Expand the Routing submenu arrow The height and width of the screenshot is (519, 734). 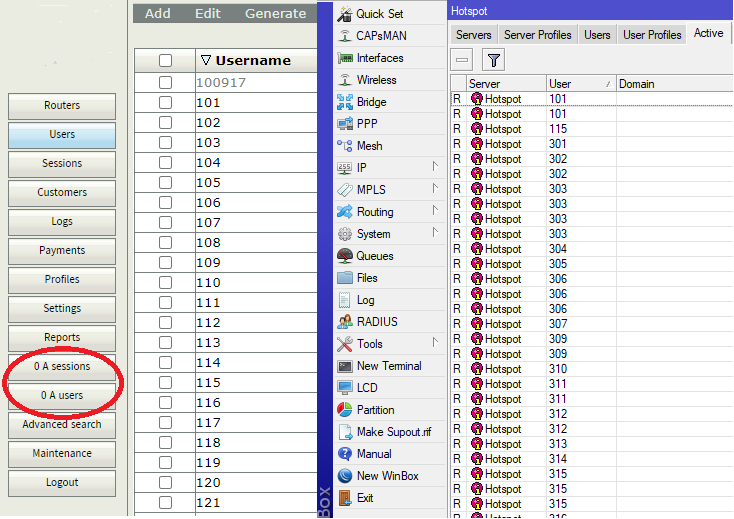point(435,211)
